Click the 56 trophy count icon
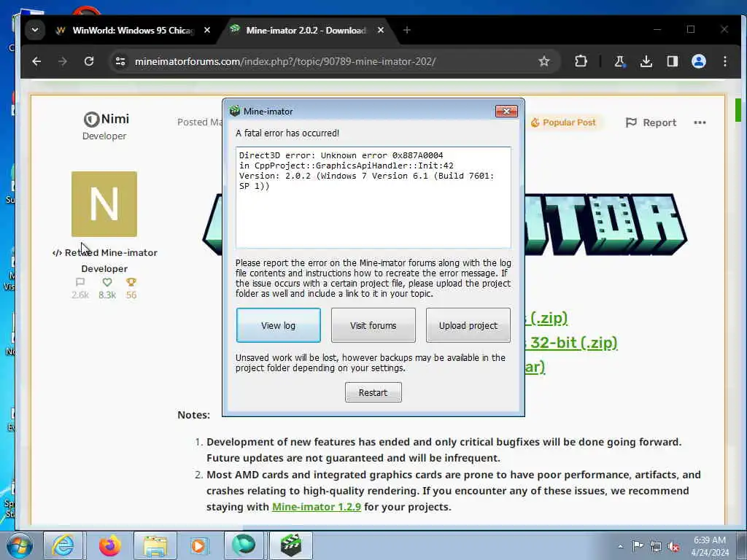The height and width of the screenshot is (560, 747). [x=131, y=282]
